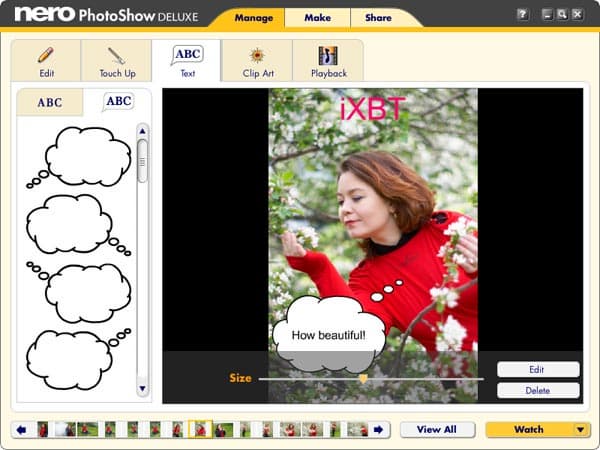Select the last filmstrip thumbnail
Viewport: 600px width, 450px height.
pos(357,429)
